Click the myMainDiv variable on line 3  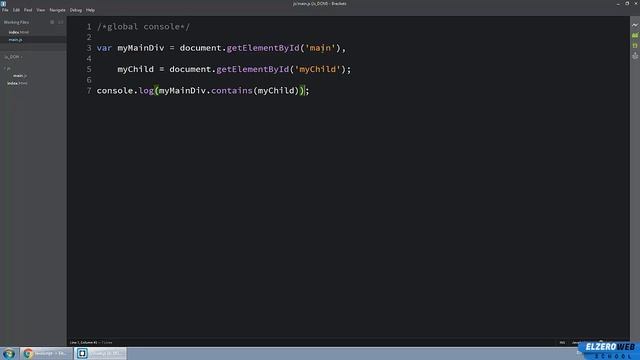pyautogui.click(x=141, y=48)
